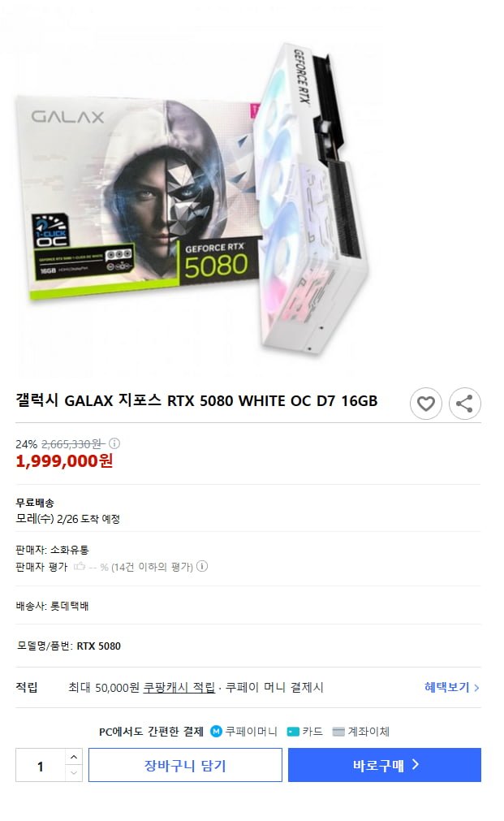The height and width of the screenshot is (821, 504).
Task: Click seller name 소화유통
Action: (x=70, y=550)
